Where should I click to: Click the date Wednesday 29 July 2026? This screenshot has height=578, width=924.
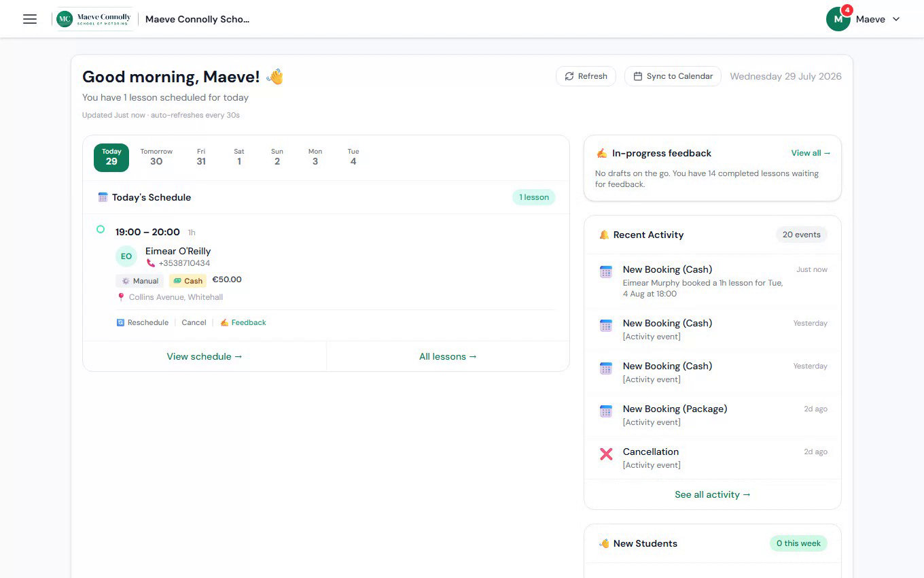tap(785, 76)
